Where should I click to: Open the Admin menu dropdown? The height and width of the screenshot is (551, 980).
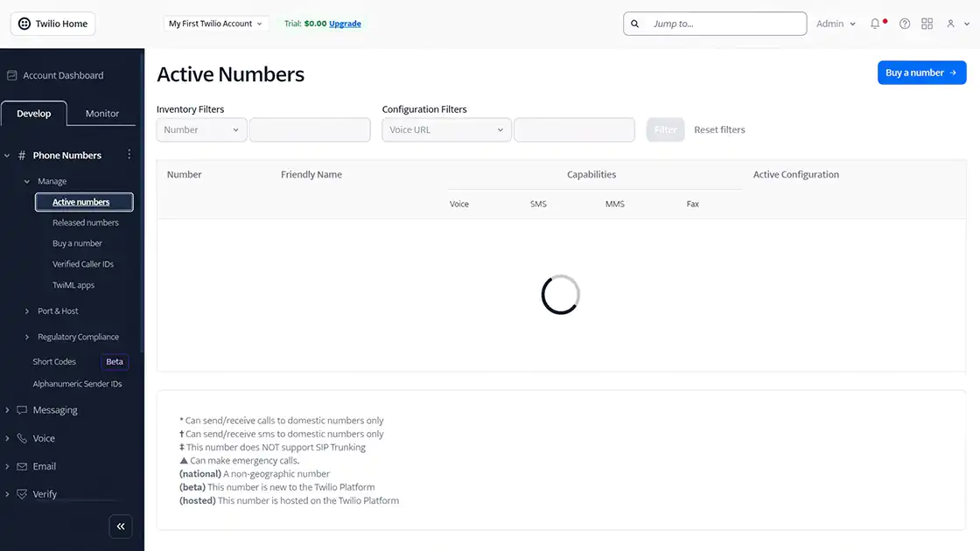[836, 24]
